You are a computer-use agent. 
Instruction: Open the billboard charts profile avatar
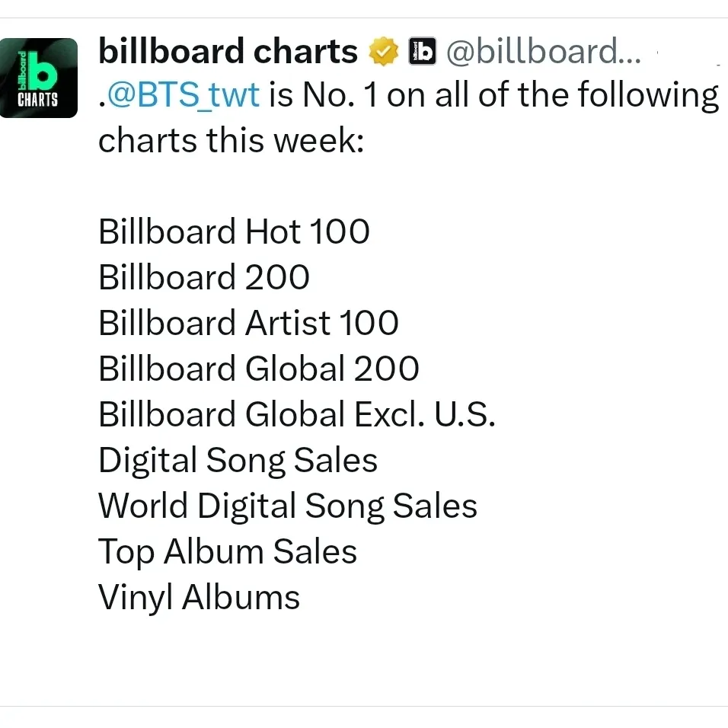pos(39,78)
